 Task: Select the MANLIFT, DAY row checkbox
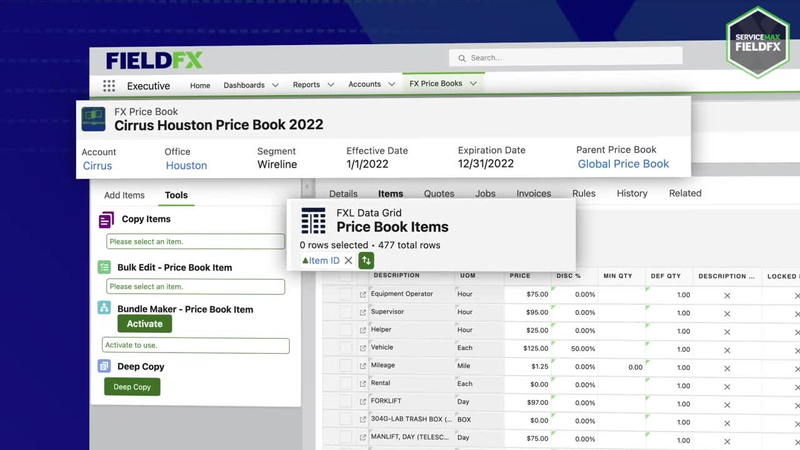[x=346, y=437]
